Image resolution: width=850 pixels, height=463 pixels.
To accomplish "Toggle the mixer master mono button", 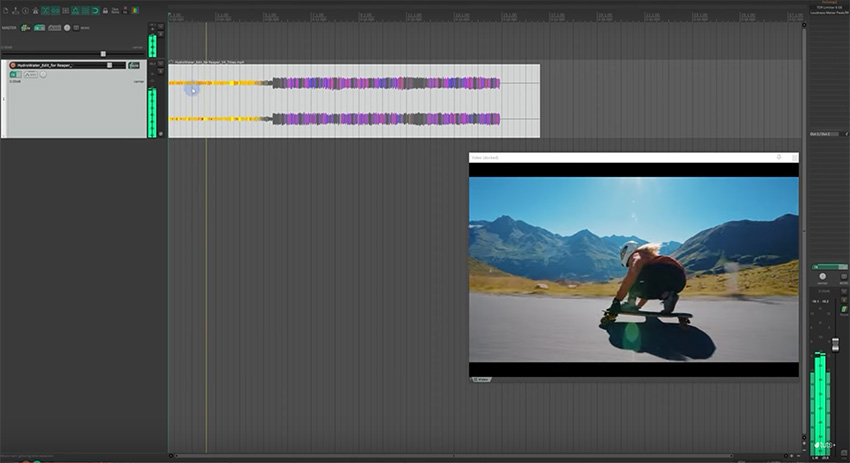I will pyautogui.click(x=844, y=276).
